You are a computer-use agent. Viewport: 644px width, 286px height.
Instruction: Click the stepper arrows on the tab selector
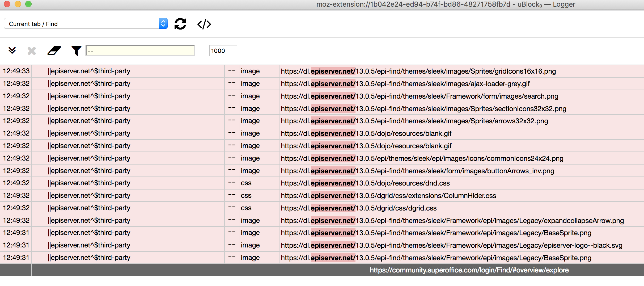click(163, 23)
